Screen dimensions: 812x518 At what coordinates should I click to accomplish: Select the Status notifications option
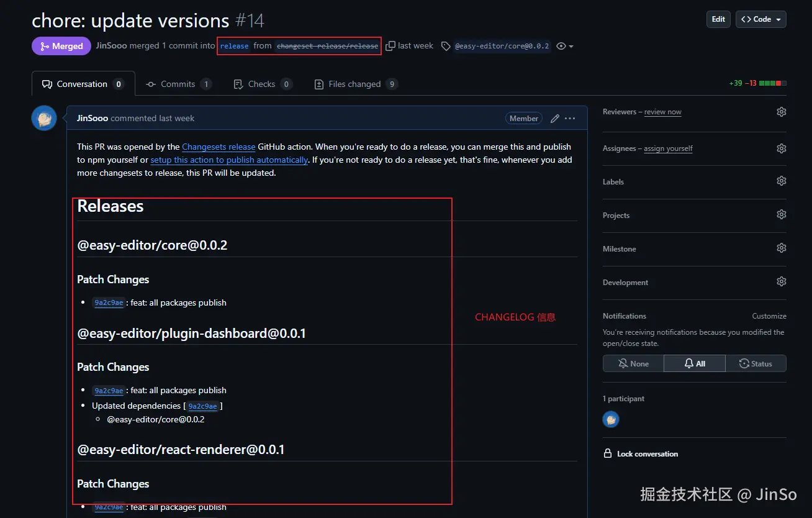point(756,363)
